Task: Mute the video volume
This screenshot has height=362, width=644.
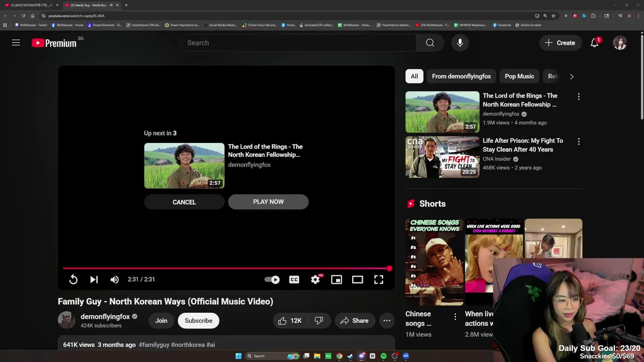Action: pyautogui.click(x=115, y=280)
